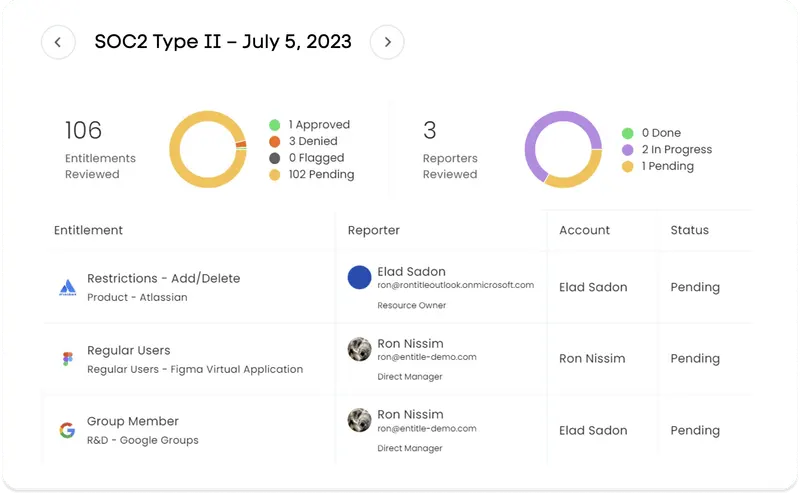The height and width of the screenshot is (494, 800).
Task: Open the Restrictions - Add/Delete entitlement
Action: [163, 278]
